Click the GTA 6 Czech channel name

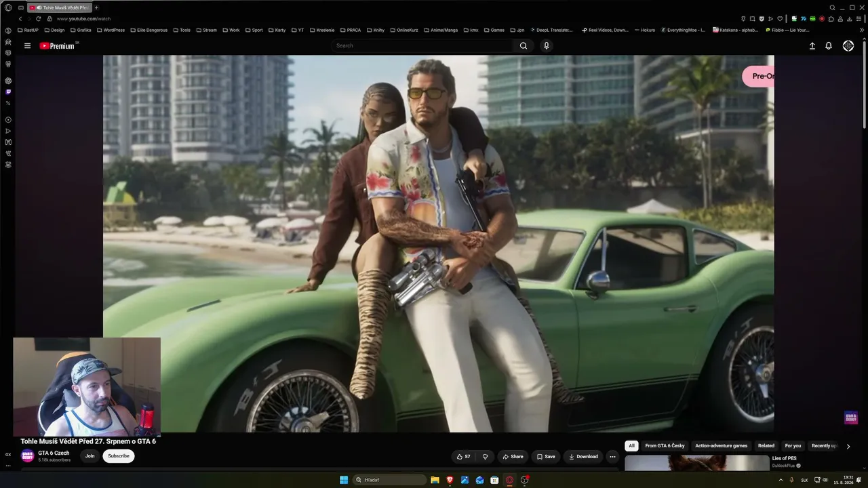(x=54, y=453)
